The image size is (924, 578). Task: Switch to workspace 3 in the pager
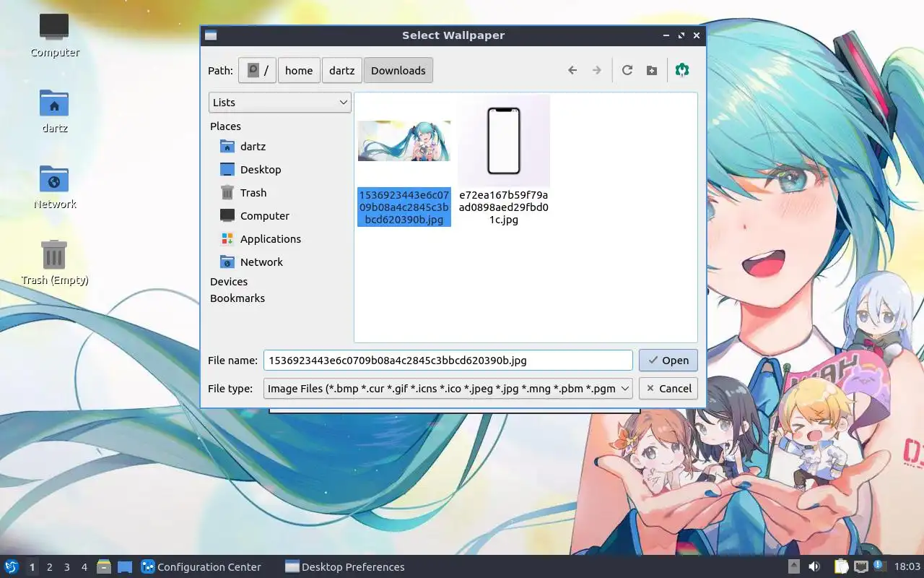(66, 567)
